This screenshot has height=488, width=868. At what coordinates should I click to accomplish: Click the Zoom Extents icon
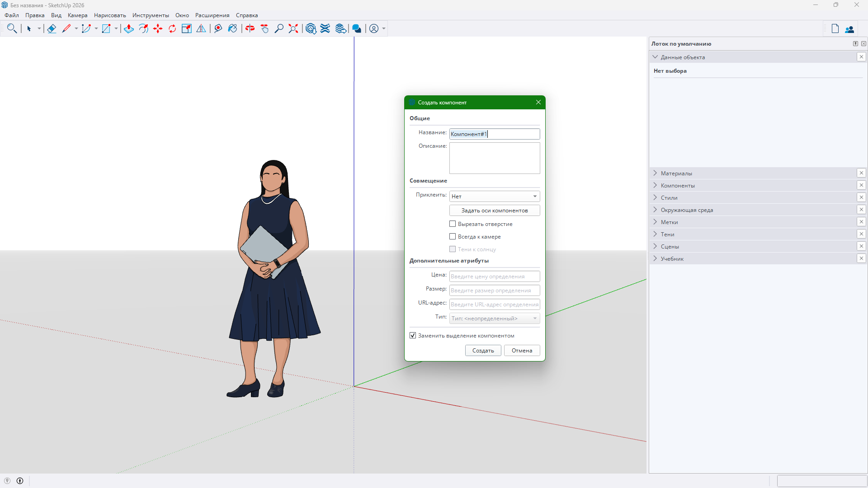click(293, 28)
